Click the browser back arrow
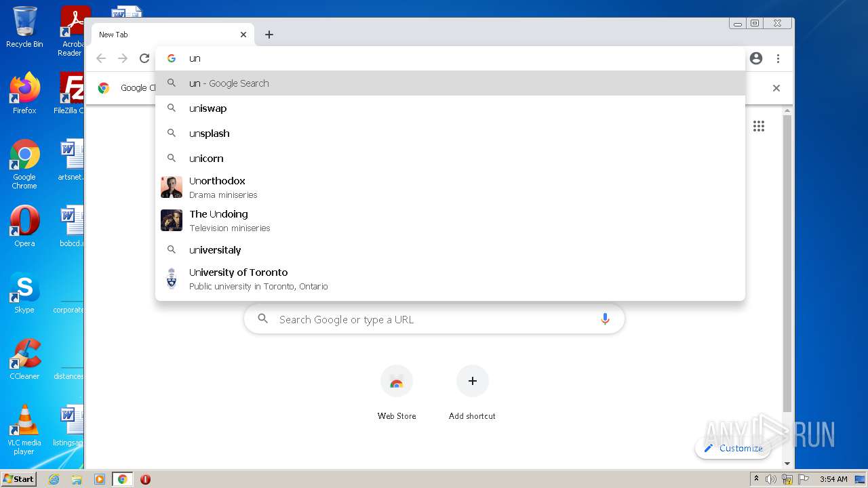The image size is (868, 488). [x=101, y=58]
